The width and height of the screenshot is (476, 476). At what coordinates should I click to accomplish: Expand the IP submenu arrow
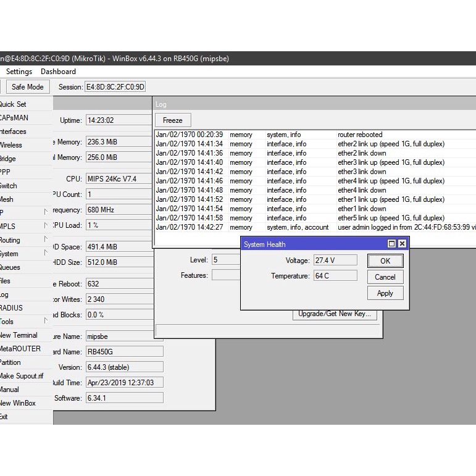(46, 212)
